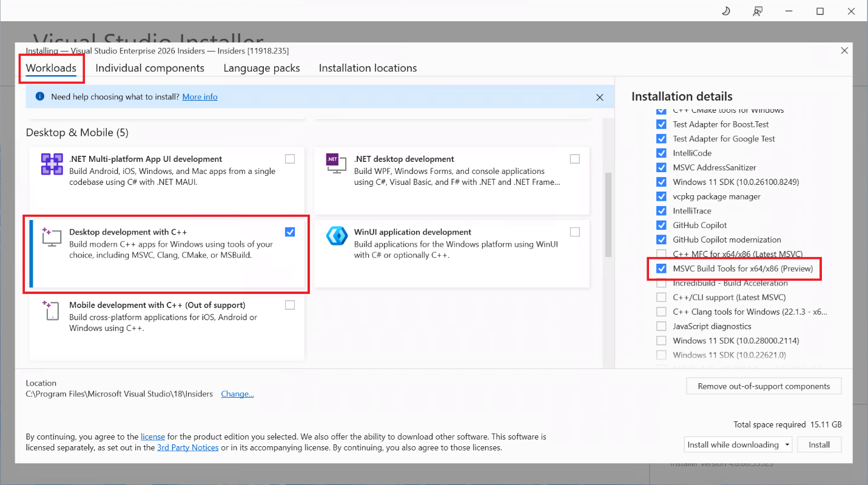868x485 pixels.
Task: Click the Change... location link
Action: 237,394
